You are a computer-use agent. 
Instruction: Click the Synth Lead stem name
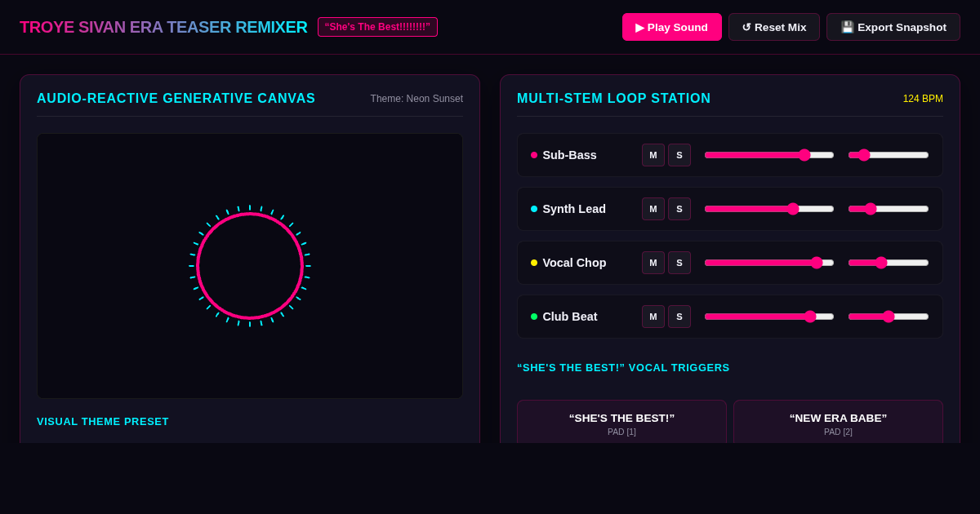574,209
